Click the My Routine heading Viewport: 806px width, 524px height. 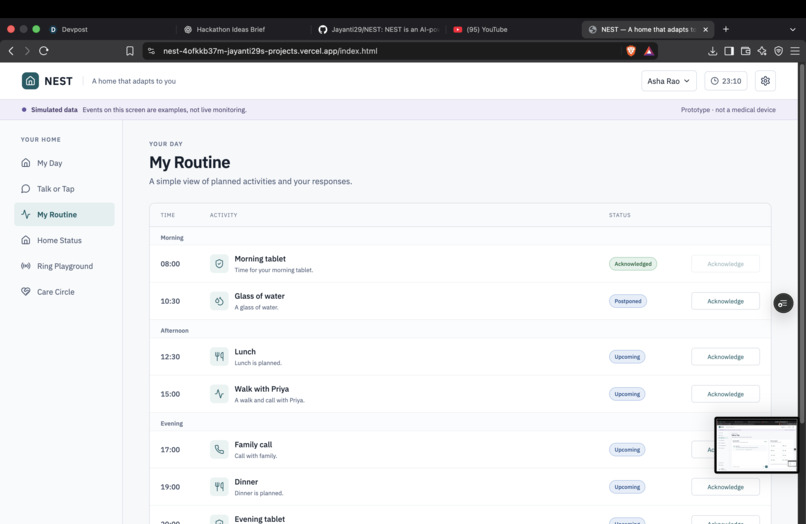(190, 162)
